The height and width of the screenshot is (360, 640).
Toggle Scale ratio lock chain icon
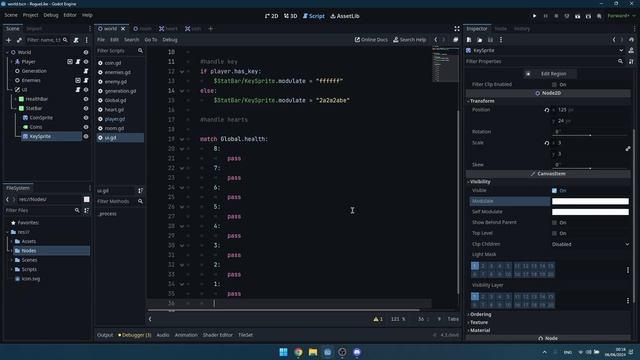click(x=628, y=149)
